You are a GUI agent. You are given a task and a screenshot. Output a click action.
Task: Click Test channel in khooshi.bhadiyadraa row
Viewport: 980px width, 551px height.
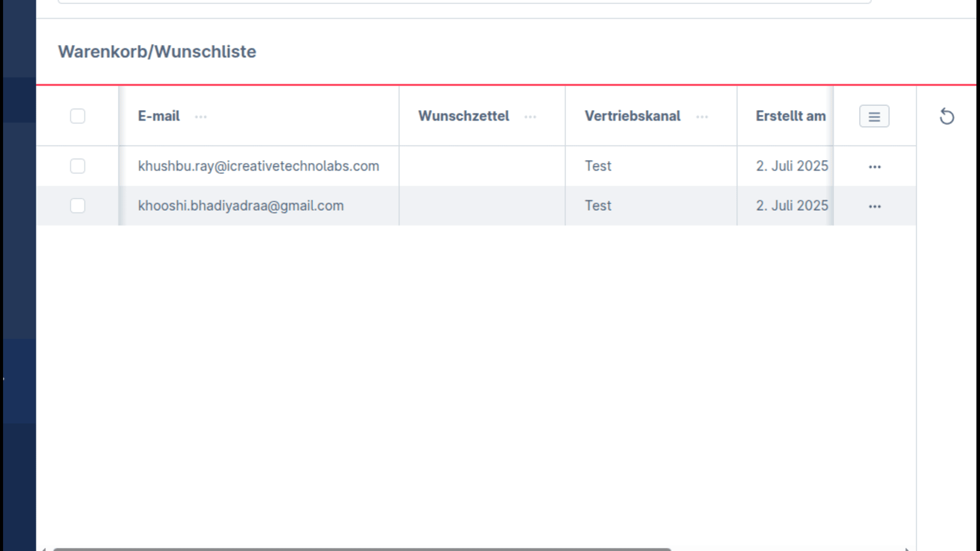coord(598,206)
